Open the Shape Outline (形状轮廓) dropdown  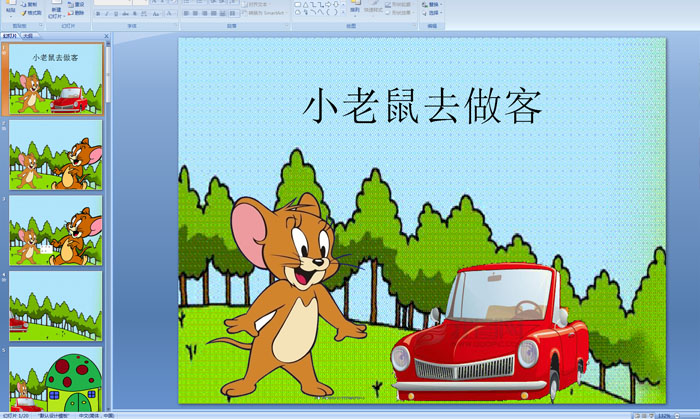399,4
